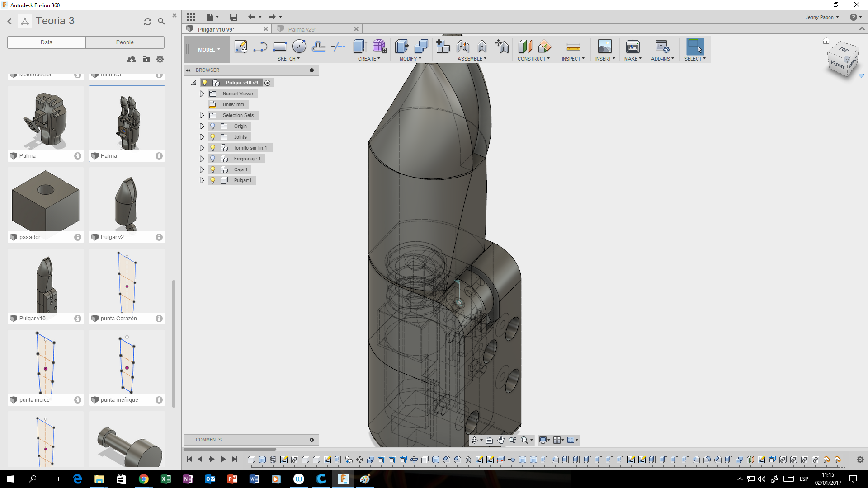
Task: Search in the data panel
Action: 161,21
